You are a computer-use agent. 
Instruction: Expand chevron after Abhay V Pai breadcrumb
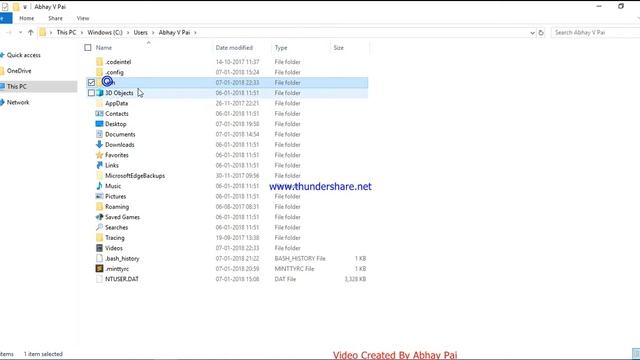coord(196,33)
